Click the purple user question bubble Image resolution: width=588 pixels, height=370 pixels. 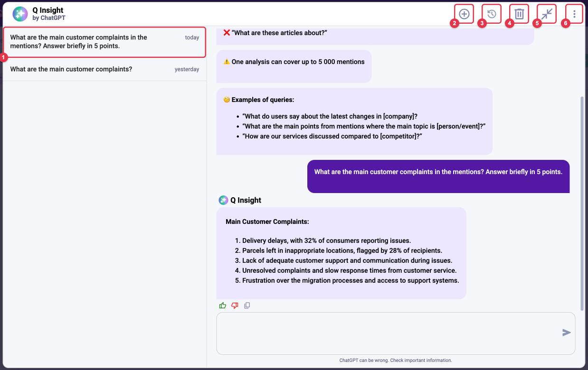[x=438, y=176]
